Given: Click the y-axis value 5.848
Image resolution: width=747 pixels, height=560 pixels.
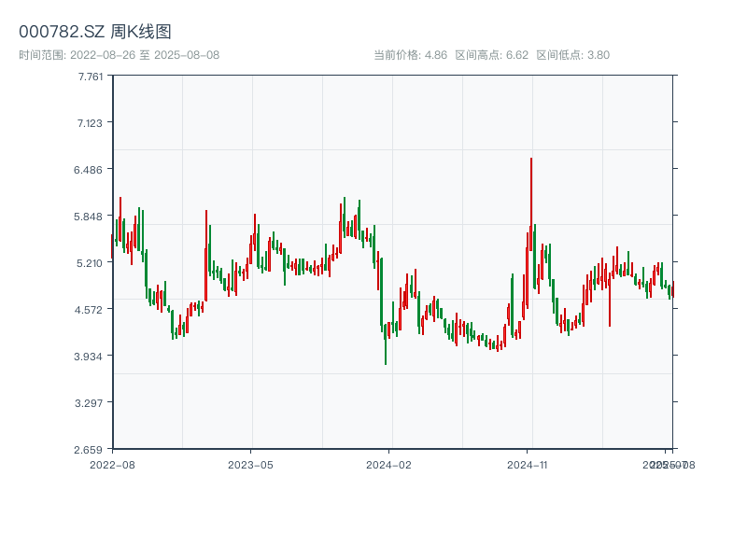Looking at the screenshot, I should click(88, 217).
